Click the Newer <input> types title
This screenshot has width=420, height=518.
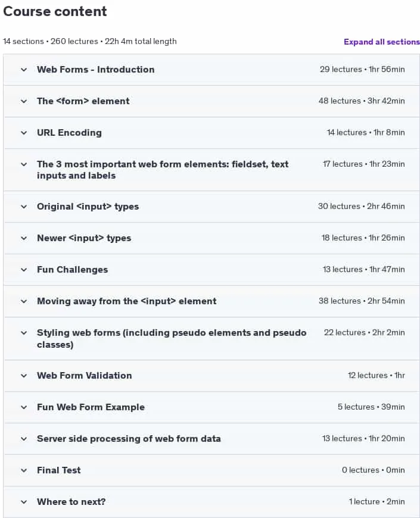point(84,238)
